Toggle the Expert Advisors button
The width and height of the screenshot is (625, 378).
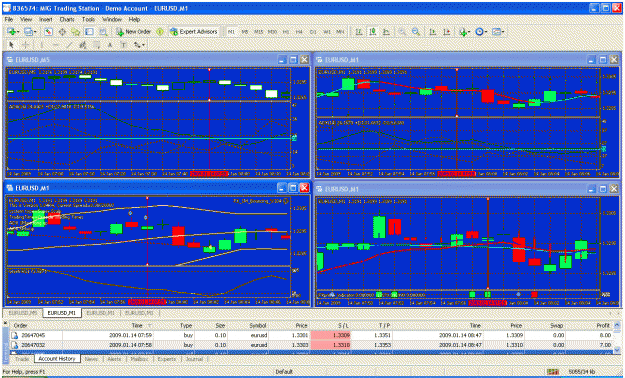(194, 32)
